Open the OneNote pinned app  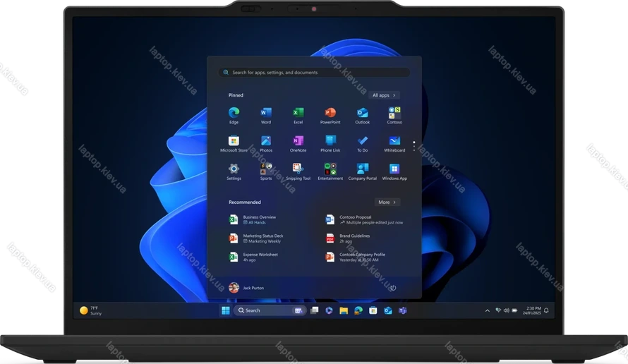tap(298, 141)
